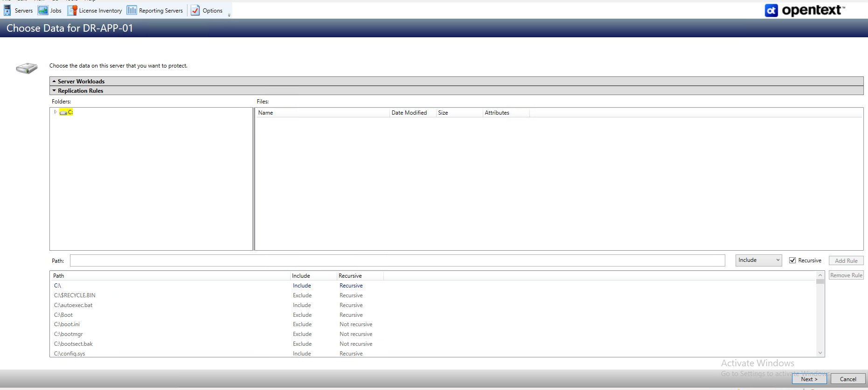Image resolution: width=868 pixels, height=390 pixels.
Task: Click the Reporting Servers icon
Action: (132, 10)
